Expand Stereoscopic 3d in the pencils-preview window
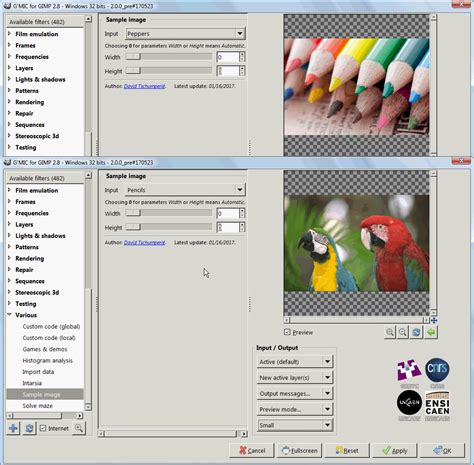This screenshot has width=474, height=465. click(9, 136)
